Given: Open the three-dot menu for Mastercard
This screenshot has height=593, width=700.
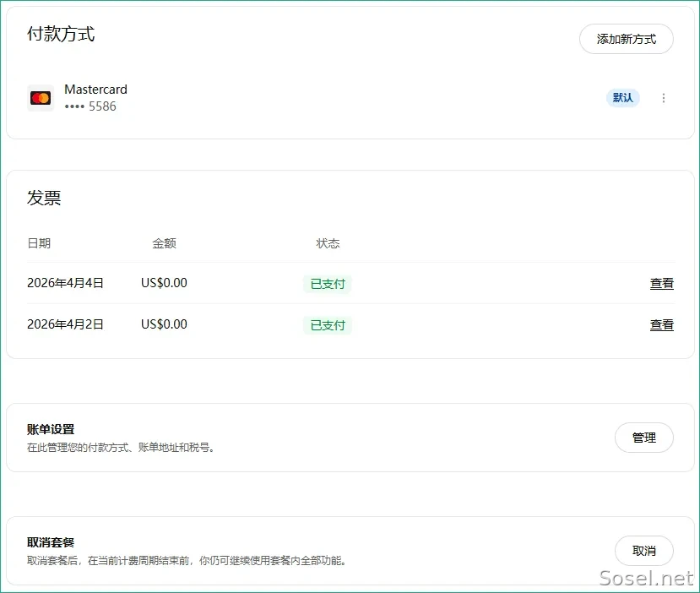Looking at the screenshot, I should click(664, 98).
